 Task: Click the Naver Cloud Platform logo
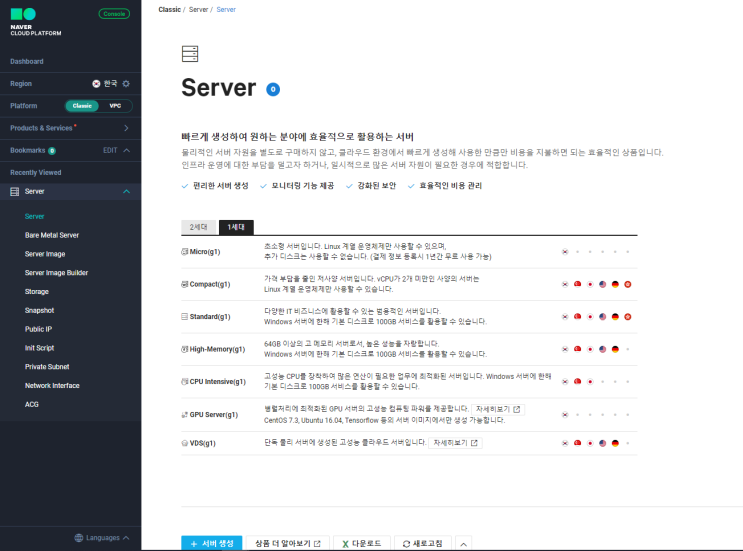coord(36,22)
